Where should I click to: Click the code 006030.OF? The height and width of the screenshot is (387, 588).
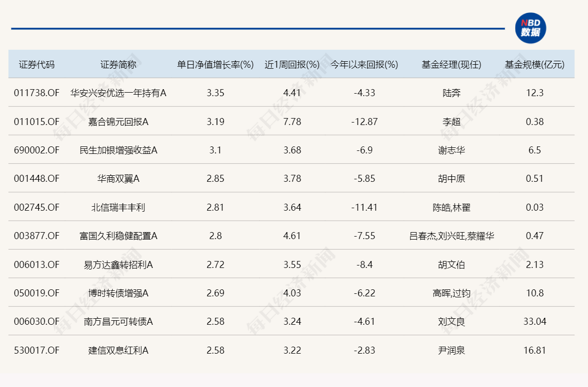(37, 322)
